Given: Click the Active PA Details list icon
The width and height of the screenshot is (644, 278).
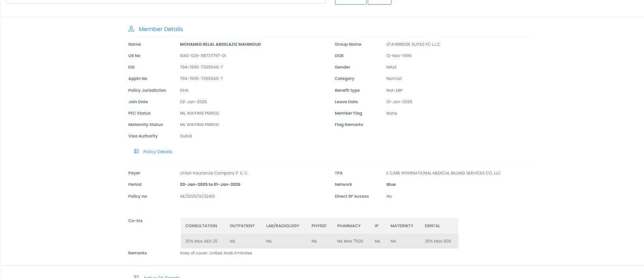Looking at the screenshot, I should click(136, 277).
